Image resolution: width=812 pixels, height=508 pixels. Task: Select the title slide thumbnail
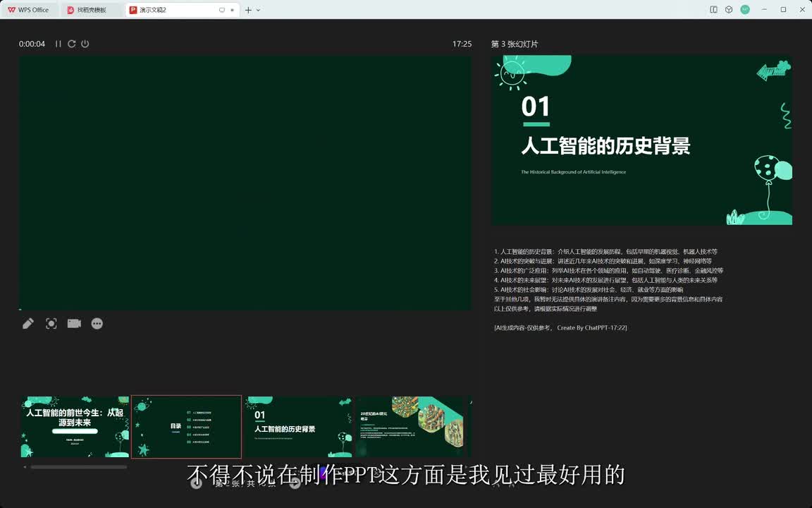click(x=75, y=426)
